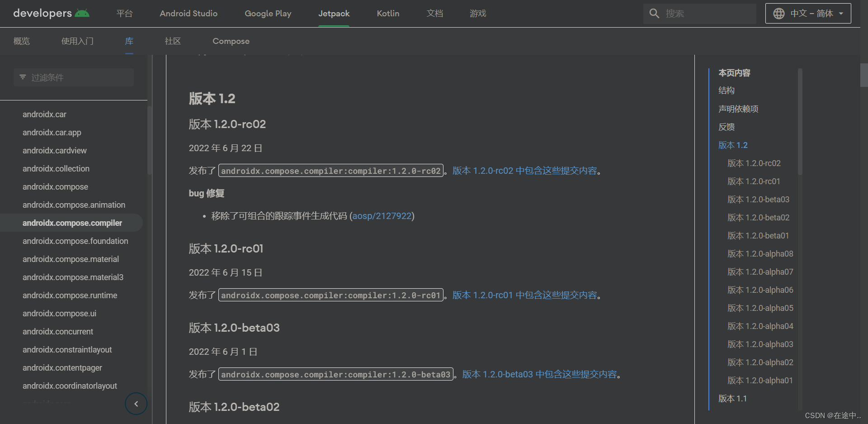The image size is (868, 424).
Task: Jump to 版本 1.2.0-alpha01 in contents
Action: pyautogui.click(x=760, y=380)
